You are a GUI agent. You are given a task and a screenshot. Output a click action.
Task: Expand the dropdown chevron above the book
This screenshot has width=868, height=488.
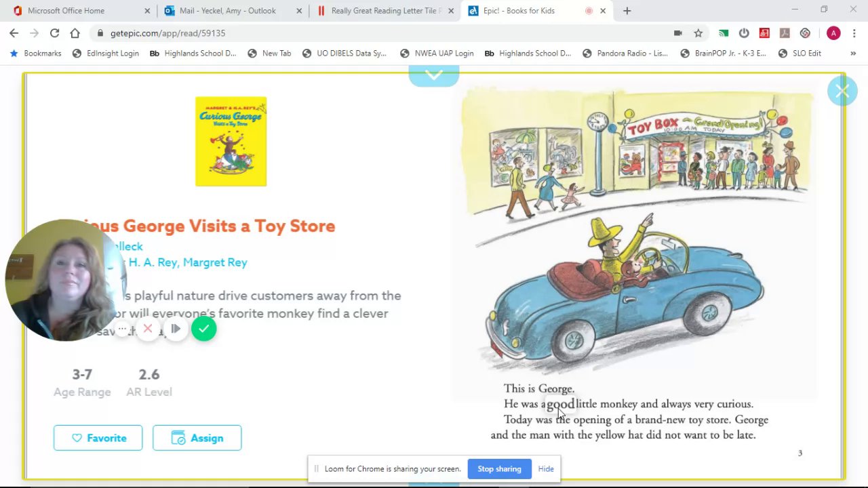[434, 75]
